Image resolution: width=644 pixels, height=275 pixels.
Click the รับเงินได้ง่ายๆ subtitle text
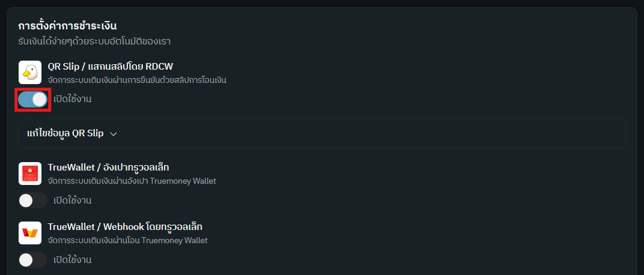pos(94,41)
